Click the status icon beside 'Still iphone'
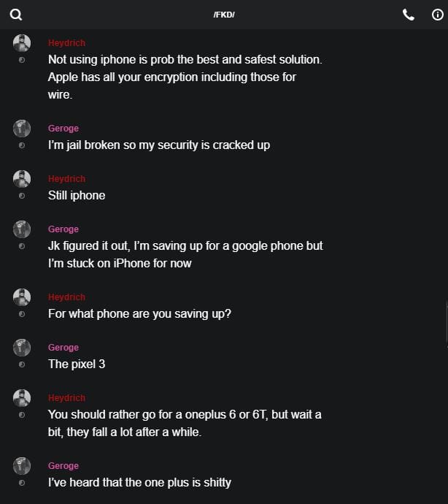This screenshot has width=448, height=504. [22, 196]
